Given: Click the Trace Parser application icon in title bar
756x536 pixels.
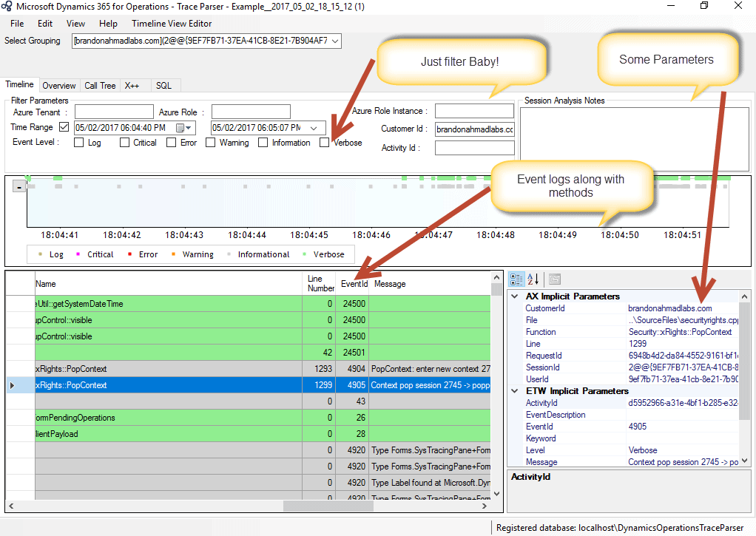Looking at the screenshot, I should pyautogui.click(x=7, y=6).
